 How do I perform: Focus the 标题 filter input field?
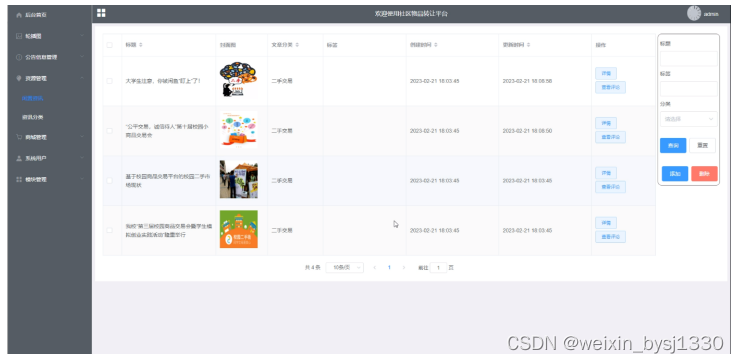[x=689, y=58]
